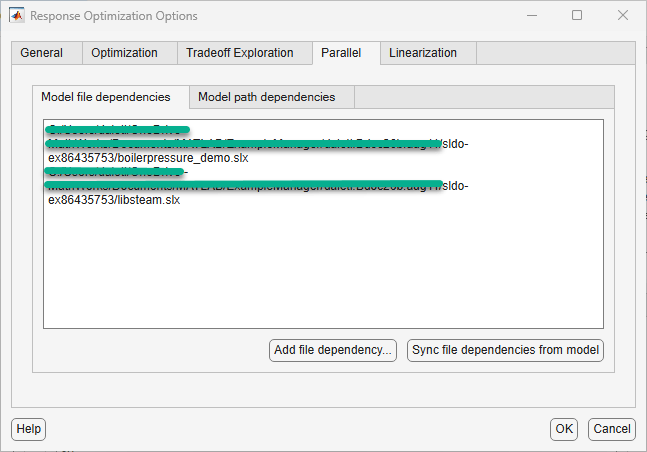647x452 pixels.
Task: Sync file dependencies from model
Action: [x=505, y=350]
